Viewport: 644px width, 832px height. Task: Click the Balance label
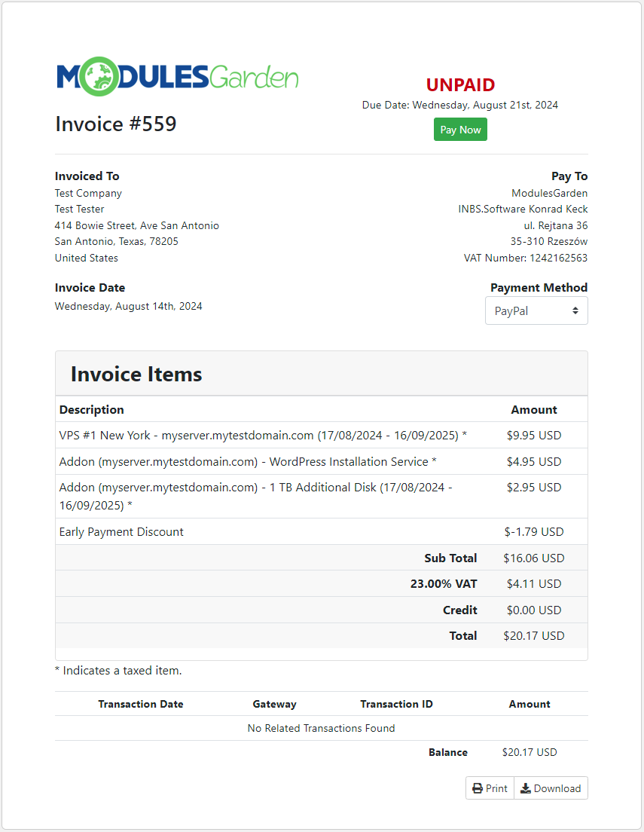click(x=447, y=752)
